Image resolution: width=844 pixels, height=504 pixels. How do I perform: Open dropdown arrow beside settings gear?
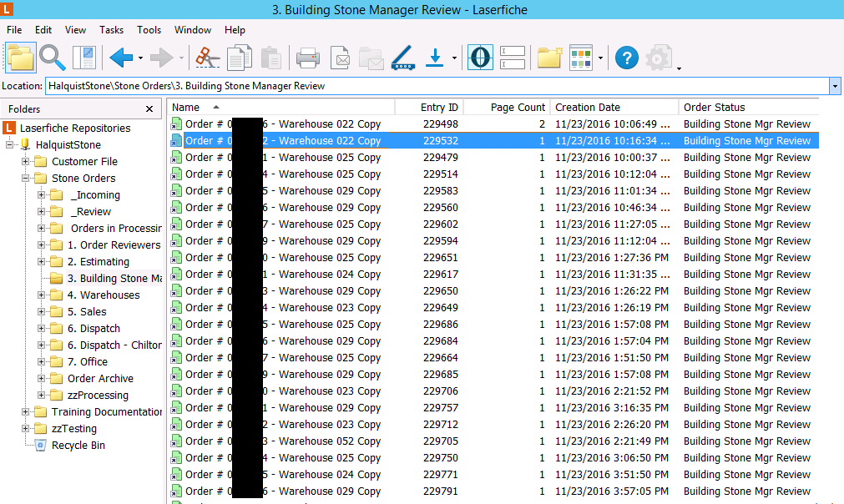pos(679,68)
